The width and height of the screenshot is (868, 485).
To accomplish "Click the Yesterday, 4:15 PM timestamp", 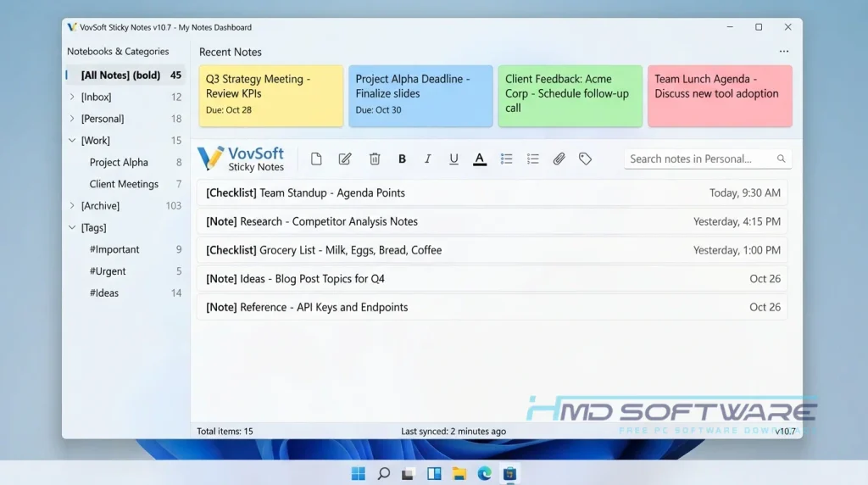I will coord(737,221).
